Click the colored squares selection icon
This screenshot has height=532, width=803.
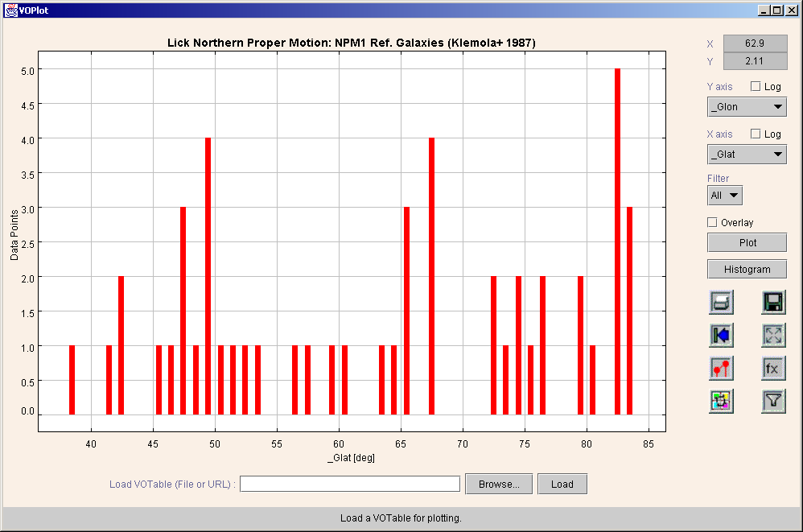[x=721, y=401]
